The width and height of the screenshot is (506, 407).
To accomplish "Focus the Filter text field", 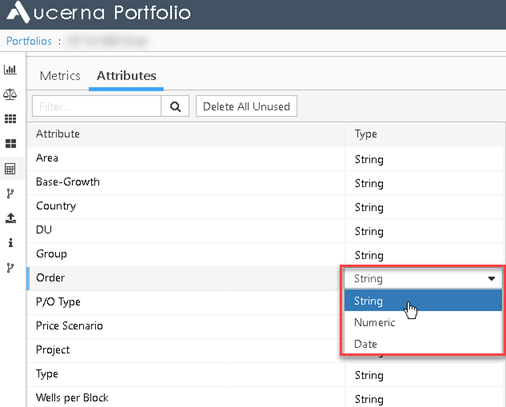I will coord(97,106).
